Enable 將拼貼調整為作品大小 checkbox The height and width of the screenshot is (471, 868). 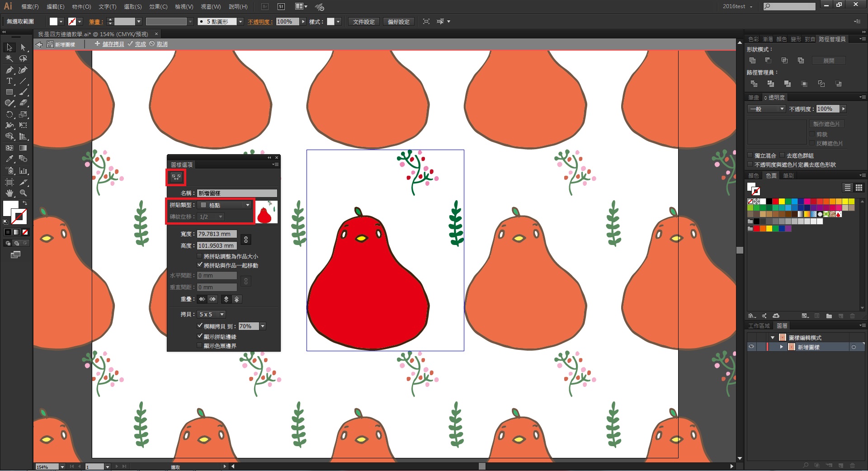pos(200,256)
